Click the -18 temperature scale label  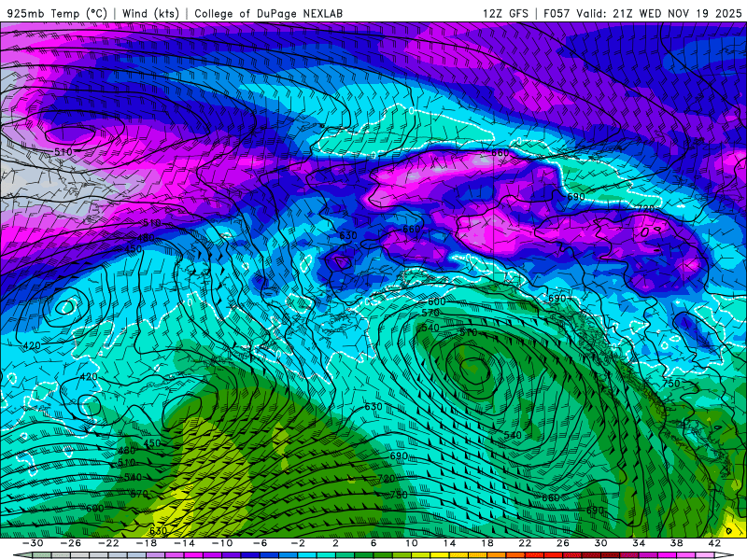point(147,543)
